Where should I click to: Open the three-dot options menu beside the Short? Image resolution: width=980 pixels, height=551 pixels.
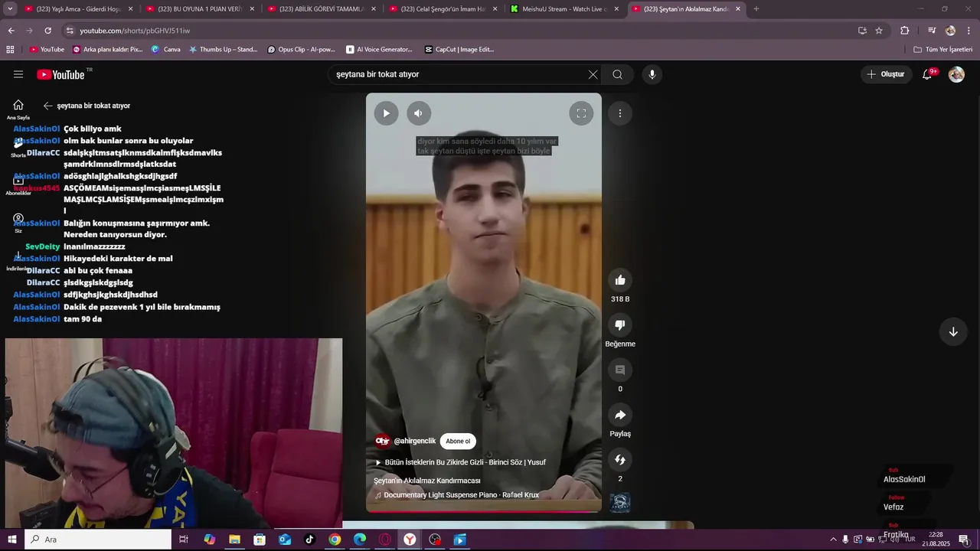(x=620, y=113)
